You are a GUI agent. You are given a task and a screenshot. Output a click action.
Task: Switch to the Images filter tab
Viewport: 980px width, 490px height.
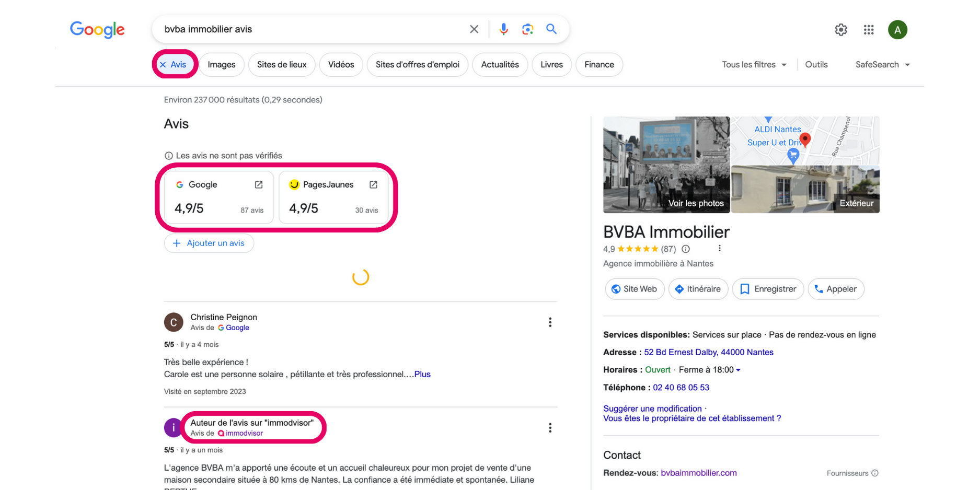pos(222,65)
